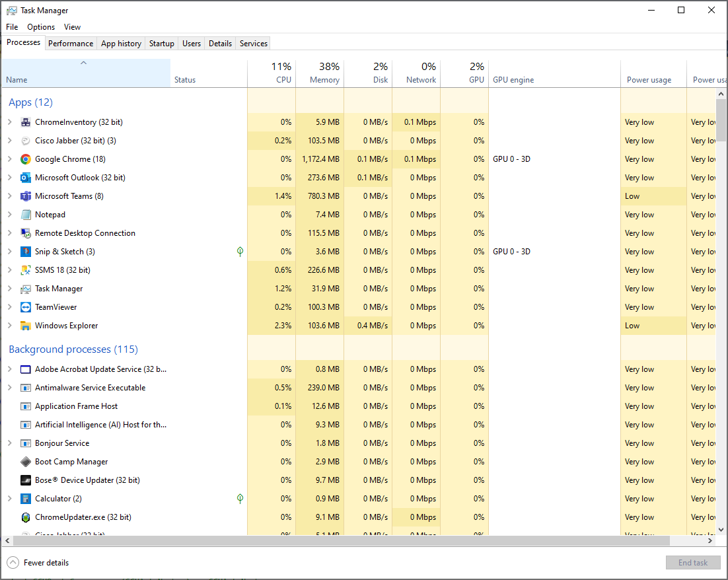
Task: Expand the Snip & Sketch process group
Action: (x=10, y=252)
